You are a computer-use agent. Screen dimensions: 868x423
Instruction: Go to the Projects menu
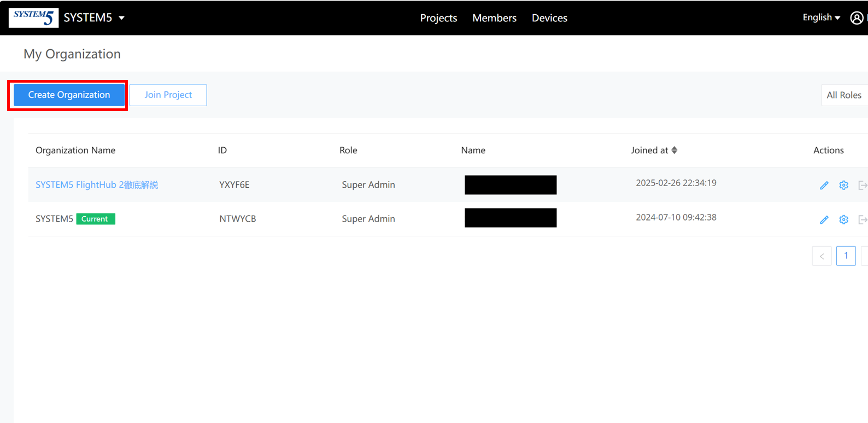tap(438, 18)
